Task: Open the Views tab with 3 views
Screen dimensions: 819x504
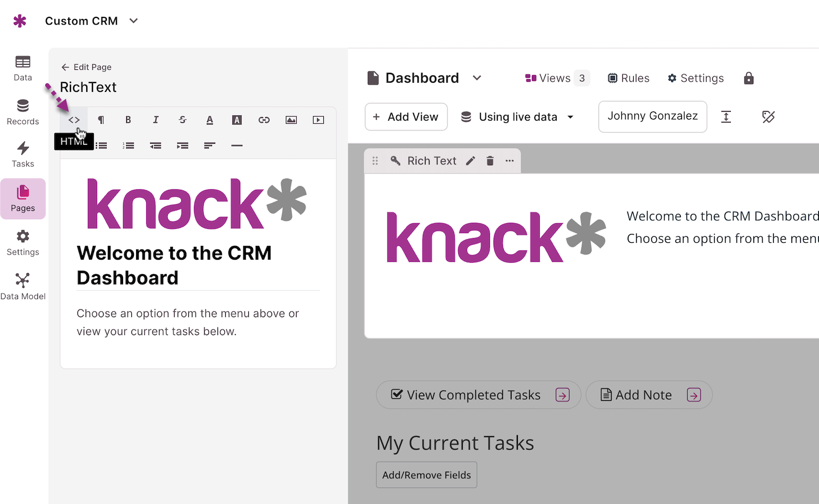Action: click(557, 78)
